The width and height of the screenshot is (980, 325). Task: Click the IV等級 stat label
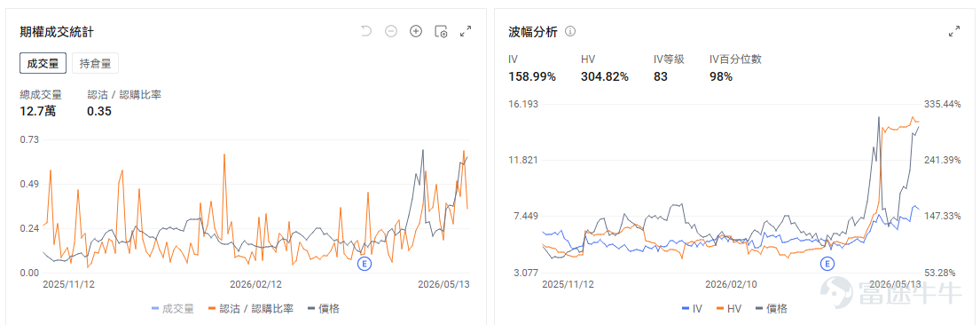click(x=670, y=59)
